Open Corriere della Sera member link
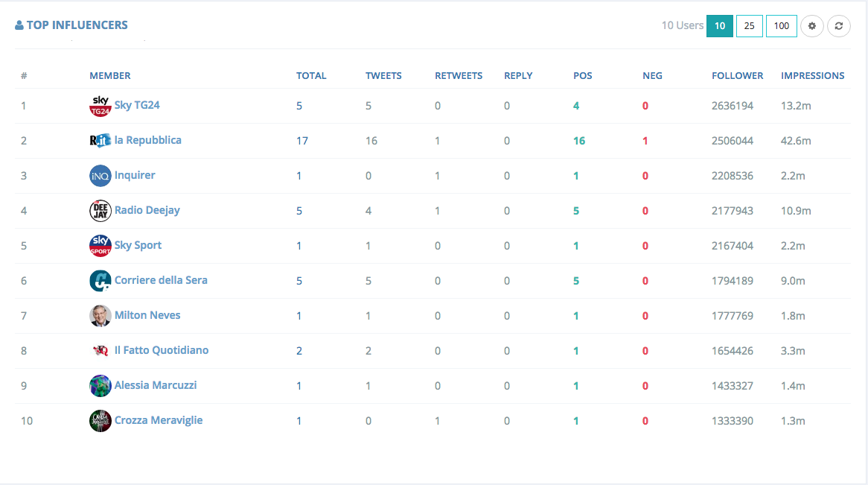Screen dimensions: 868x485 pyautogui.click(x=161, y=280)
